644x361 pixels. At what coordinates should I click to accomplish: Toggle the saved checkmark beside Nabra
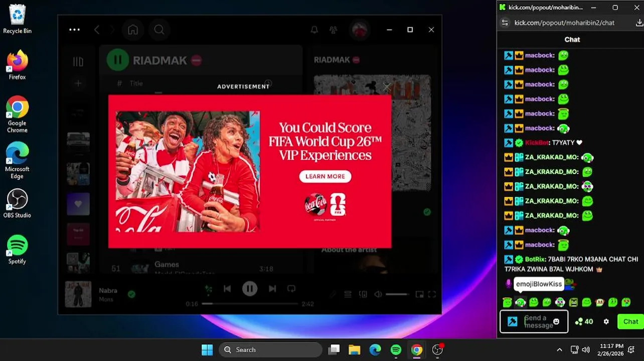(x=131, y=294)
